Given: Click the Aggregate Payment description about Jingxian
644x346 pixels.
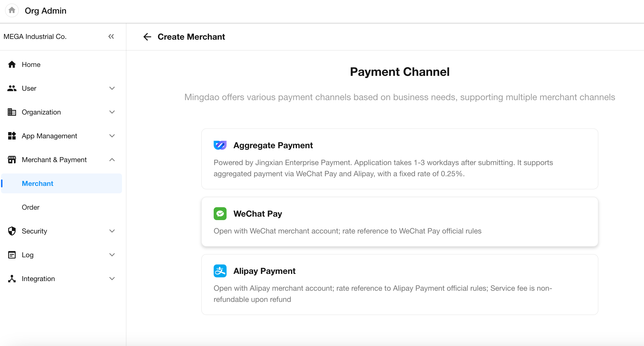Looking at the screenshot, I should click(383, 168).
